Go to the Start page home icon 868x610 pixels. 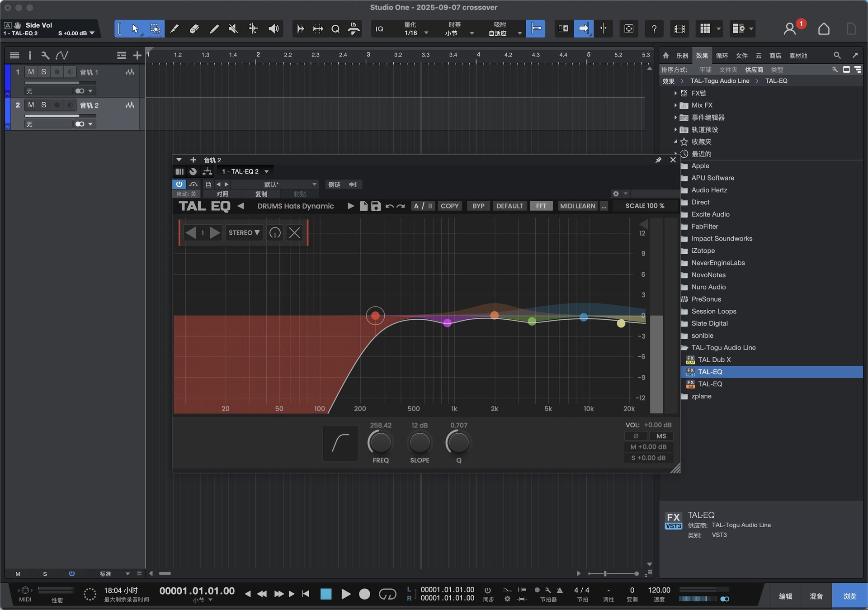[x=824, y=29]
